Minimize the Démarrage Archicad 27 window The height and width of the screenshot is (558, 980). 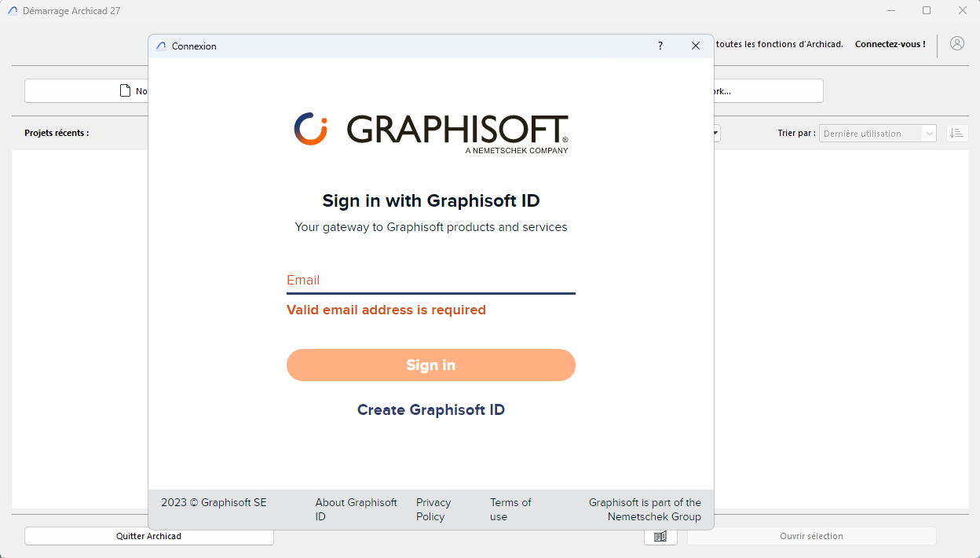891,11
